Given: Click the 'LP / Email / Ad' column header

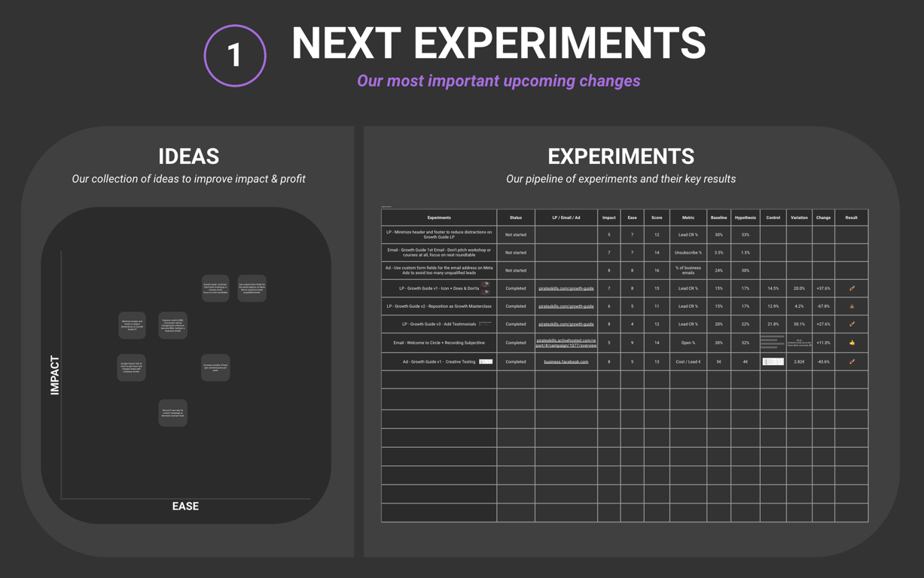Looking at the screenshot, I should (x=566, y=218).
